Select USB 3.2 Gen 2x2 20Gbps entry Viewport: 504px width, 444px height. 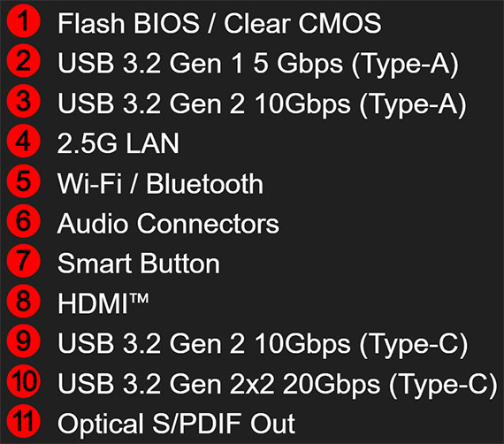pyautogui.click(x=278, y=385)
